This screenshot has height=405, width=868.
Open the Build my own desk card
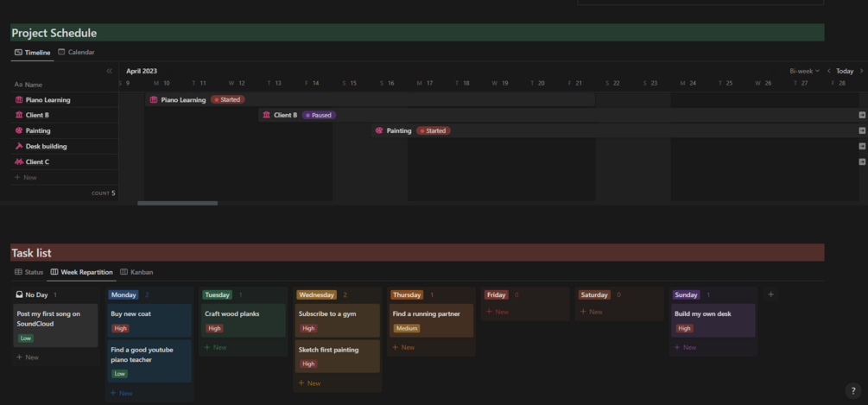pos(713,320)
